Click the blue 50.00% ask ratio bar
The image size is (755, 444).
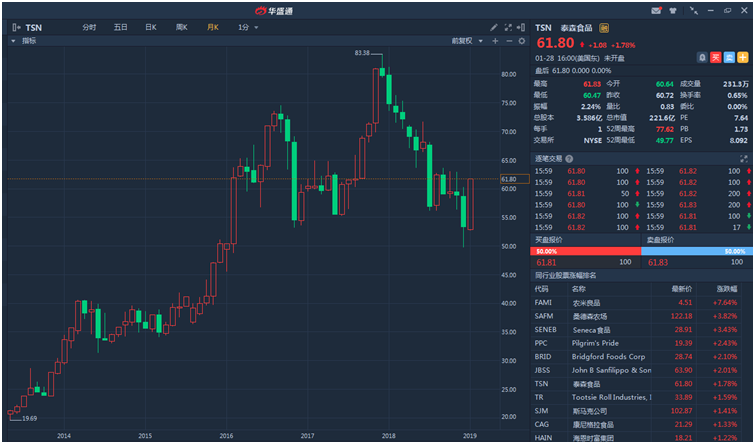[x=697, y=251]
